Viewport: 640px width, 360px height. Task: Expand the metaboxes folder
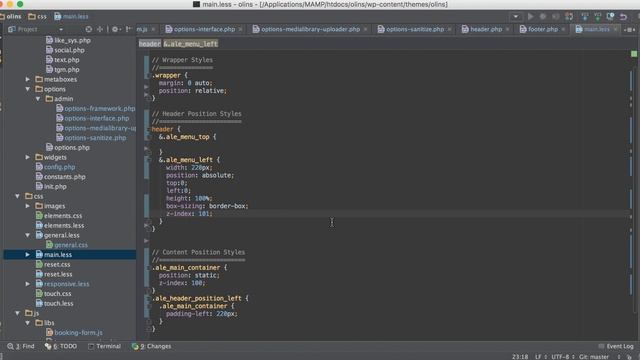pos(28,79)
